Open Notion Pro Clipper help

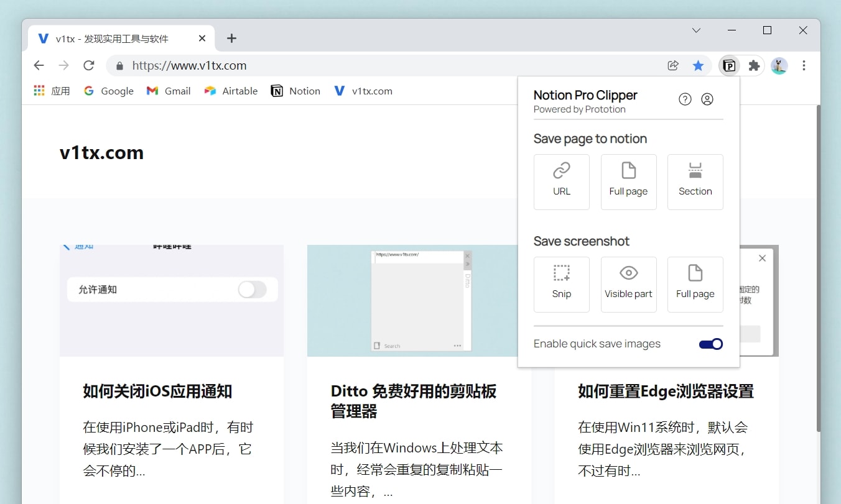click(685, 99)
